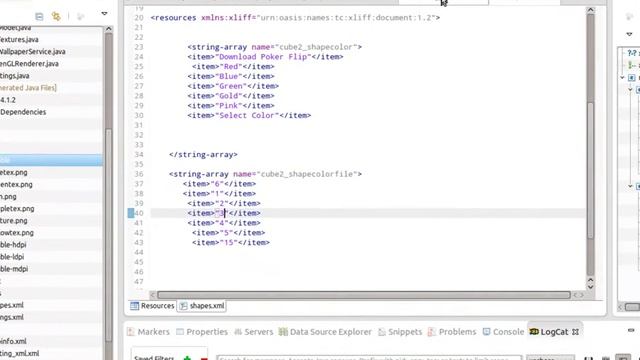
Task: Click the editor horizontal scrollbar thumb
Action: (x=364, y=295)
